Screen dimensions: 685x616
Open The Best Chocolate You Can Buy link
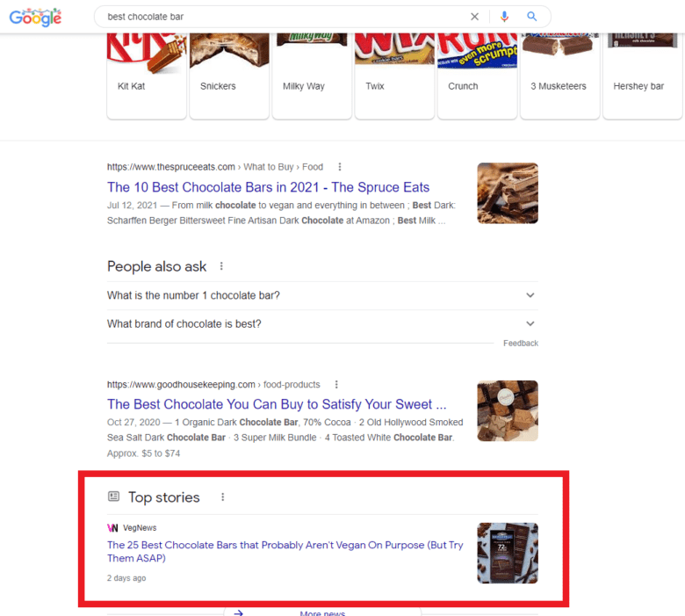click(x=277, y=404)
